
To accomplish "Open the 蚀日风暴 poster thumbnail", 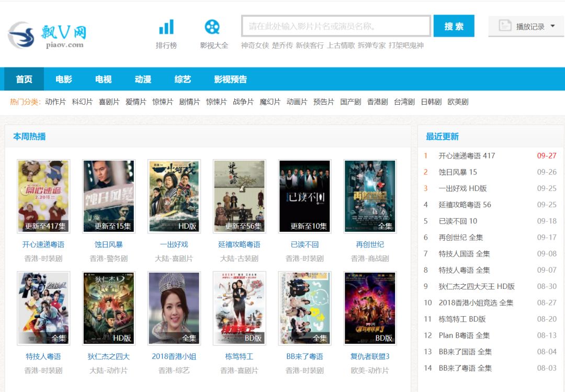I will tap(108, 196).
